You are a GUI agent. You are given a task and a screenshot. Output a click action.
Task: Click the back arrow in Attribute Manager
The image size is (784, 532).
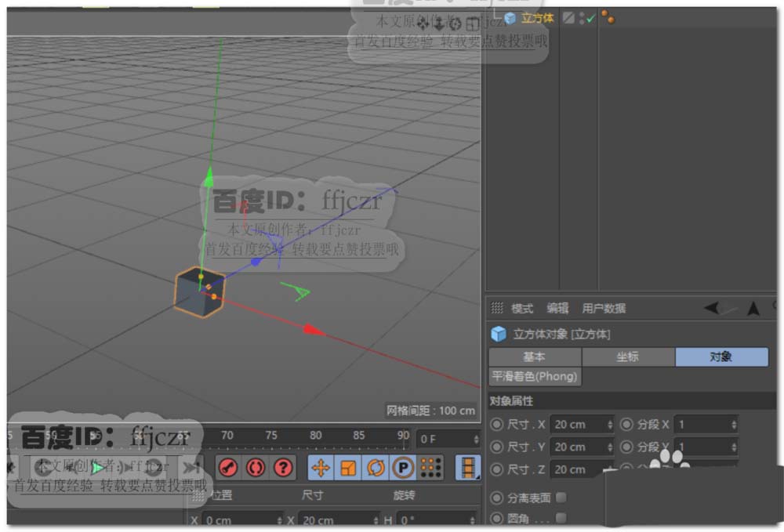click(712, 308)
